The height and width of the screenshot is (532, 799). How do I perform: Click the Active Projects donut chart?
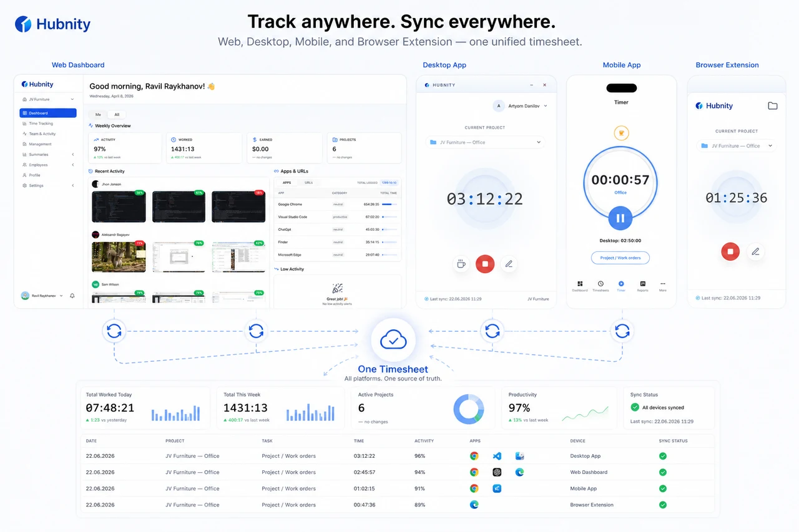click(x=469, y=409)
